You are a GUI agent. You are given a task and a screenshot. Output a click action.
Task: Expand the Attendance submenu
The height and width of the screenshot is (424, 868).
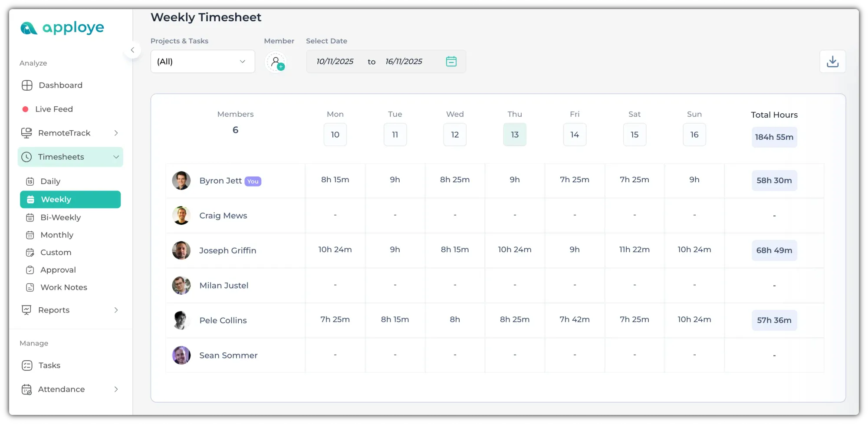pyautogui.click(x=116, y=389)
